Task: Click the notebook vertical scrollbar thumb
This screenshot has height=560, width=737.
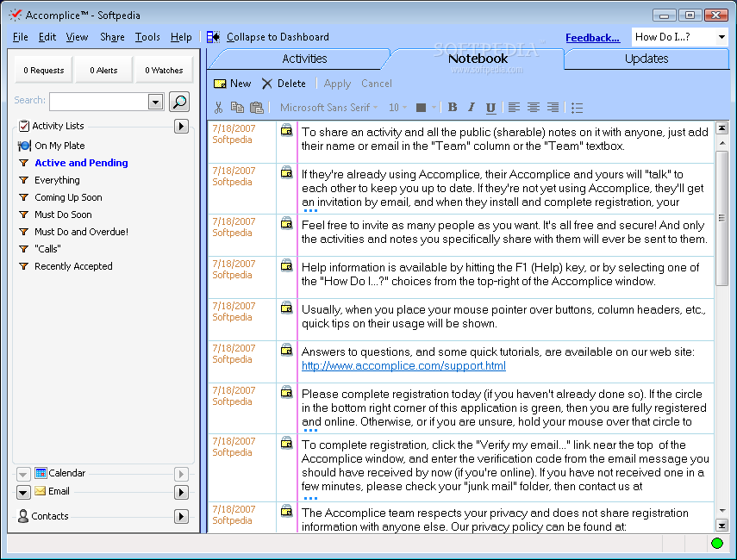Action: point(721,218)
